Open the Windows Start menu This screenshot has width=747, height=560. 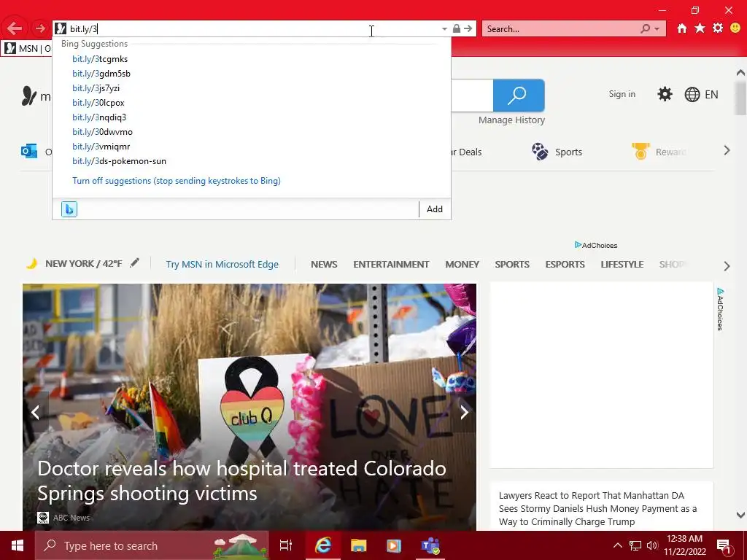[18, 545]
